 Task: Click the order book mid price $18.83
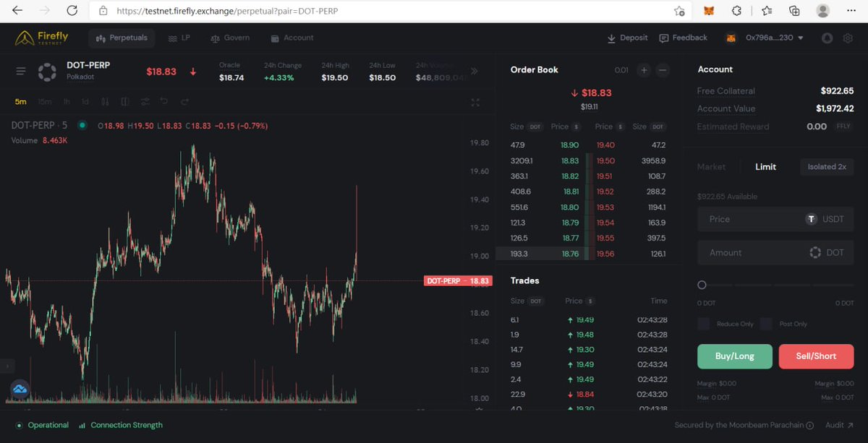pyautogui.click(x=591, y=93)
